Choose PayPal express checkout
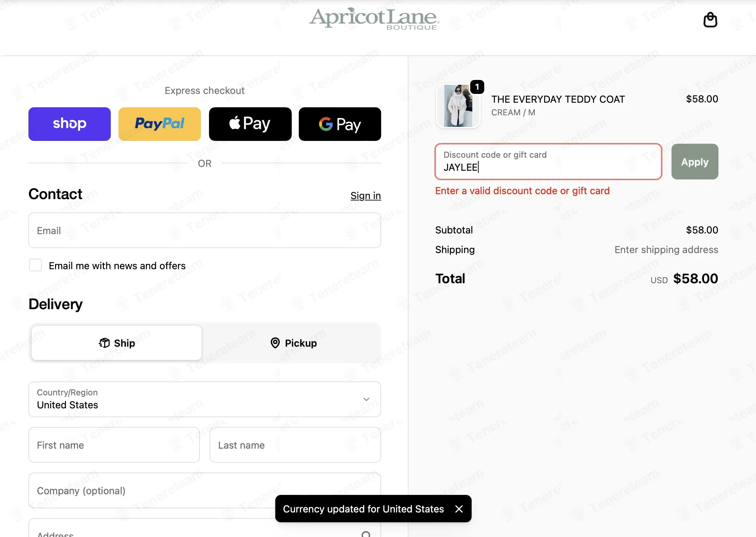This screenshot has width=756, height=537. [160, 124]
